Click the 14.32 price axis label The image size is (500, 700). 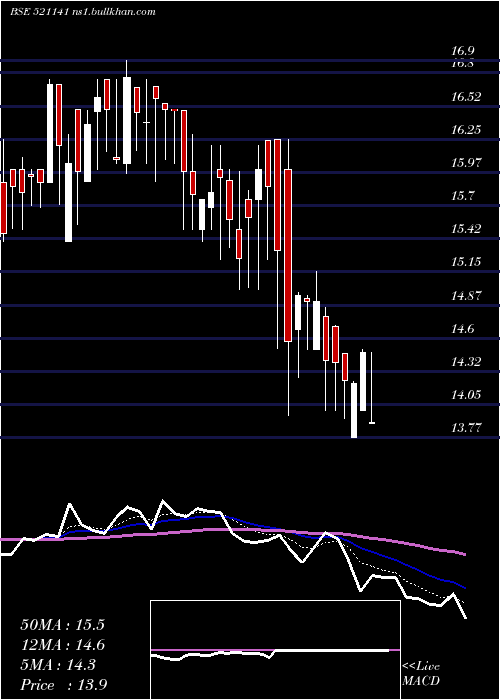pos(466,362)
